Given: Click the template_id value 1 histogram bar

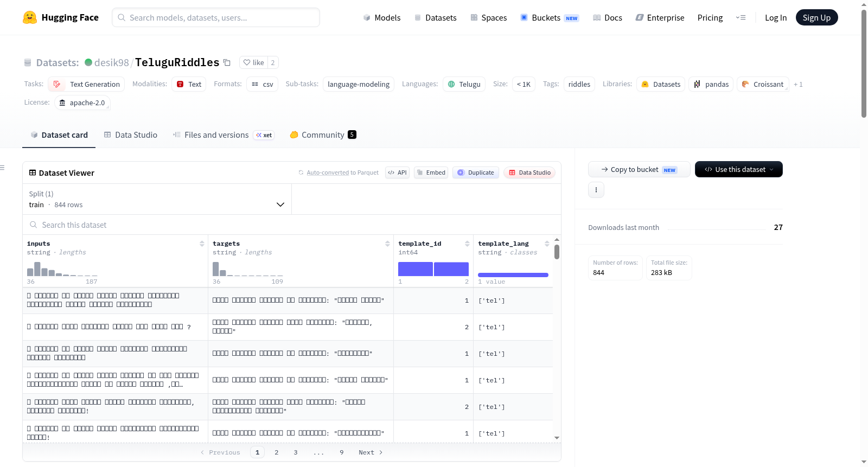Looking at the screenshot, I should click(416, 269).
